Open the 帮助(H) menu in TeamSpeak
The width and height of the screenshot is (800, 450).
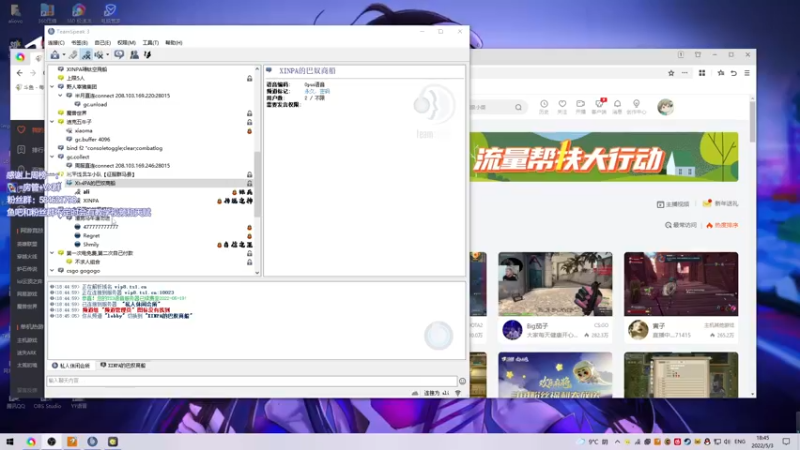coord(173,43)
